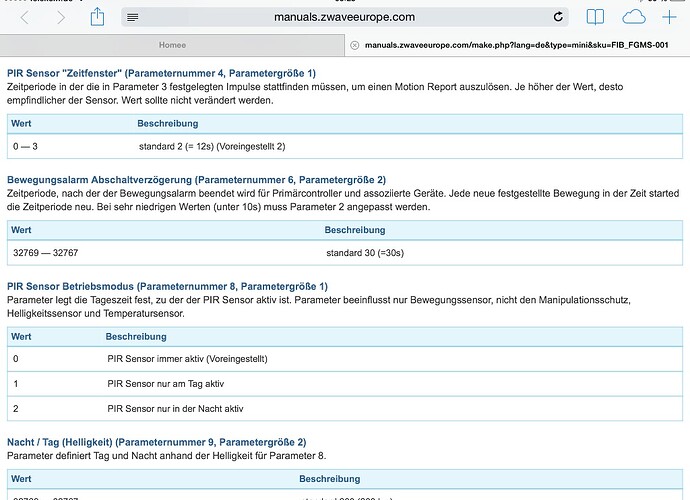Go forward to the next page
Viewport: 690px width, 500px height.
point(59,17)
